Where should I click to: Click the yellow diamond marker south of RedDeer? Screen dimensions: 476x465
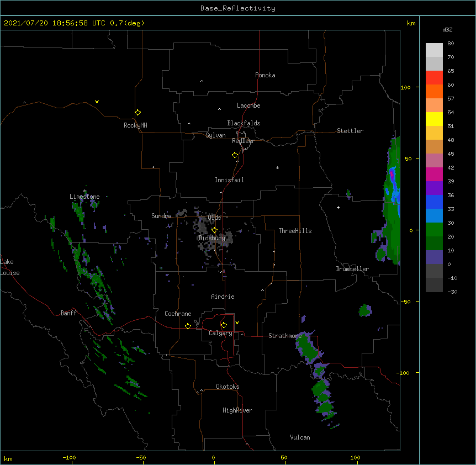[x=235, y=155]
